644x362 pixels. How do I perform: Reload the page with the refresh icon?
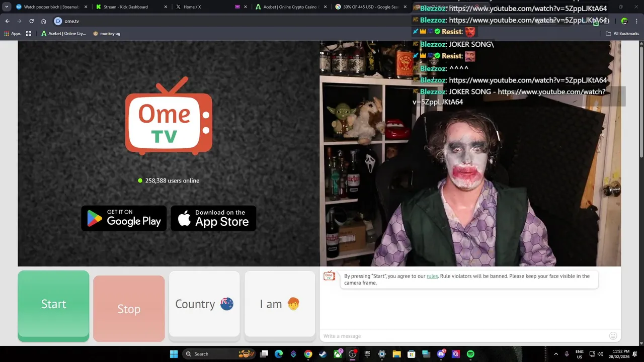(31, 21)
